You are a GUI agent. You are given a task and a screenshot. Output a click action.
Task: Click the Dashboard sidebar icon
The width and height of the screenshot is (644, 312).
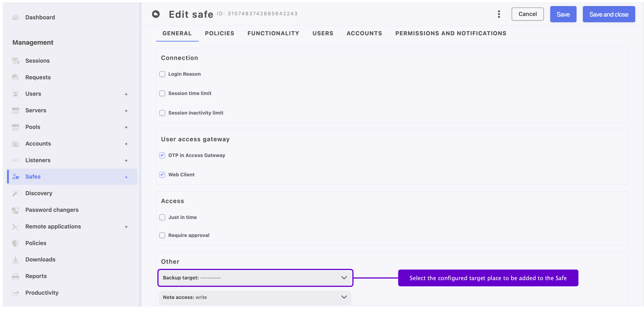(x=16, y=17)
